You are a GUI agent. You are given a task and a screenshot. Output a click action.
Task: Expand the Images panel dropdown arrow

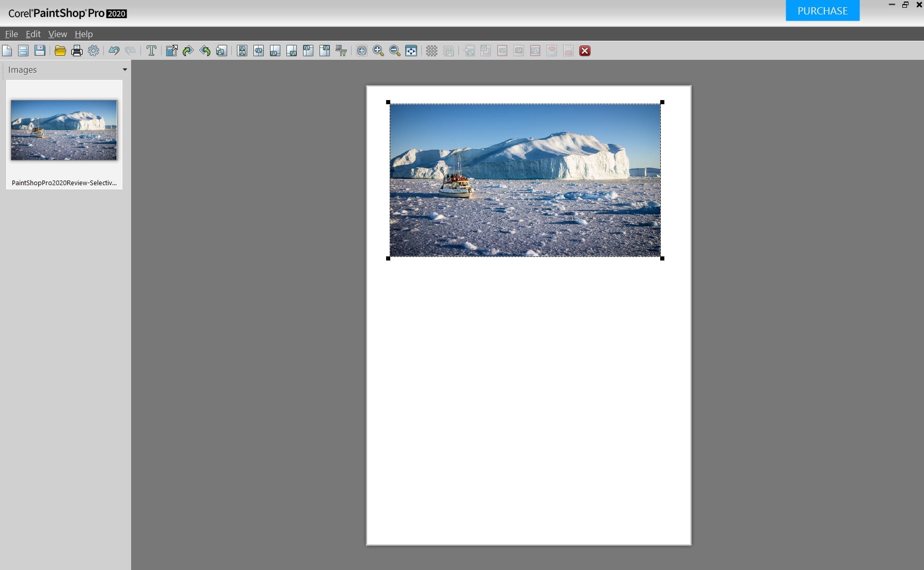[x=124, y=70]
